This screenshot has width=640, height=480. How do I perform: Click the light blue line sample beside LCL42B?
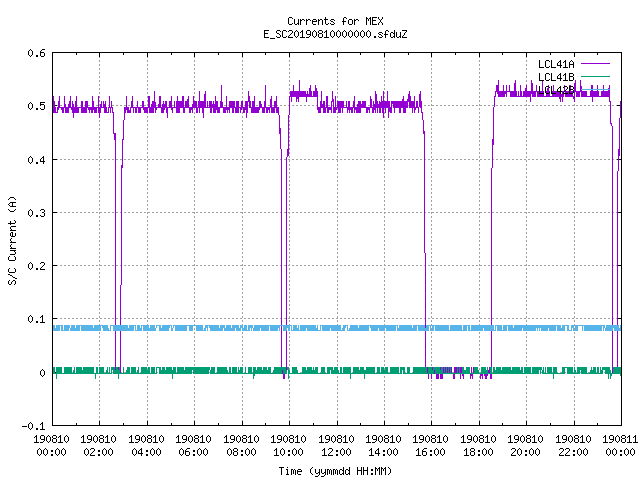tap(595, 89)
